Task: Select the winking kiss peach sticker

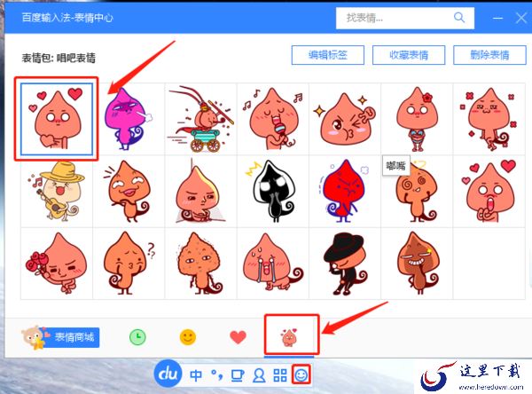Action: 345,119
